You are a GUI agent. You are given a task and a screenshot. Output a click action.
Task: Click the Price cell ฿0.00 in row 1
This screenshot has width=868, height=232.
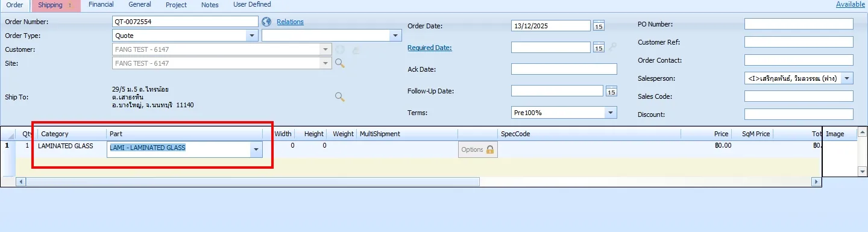click(x=706, y=146)
